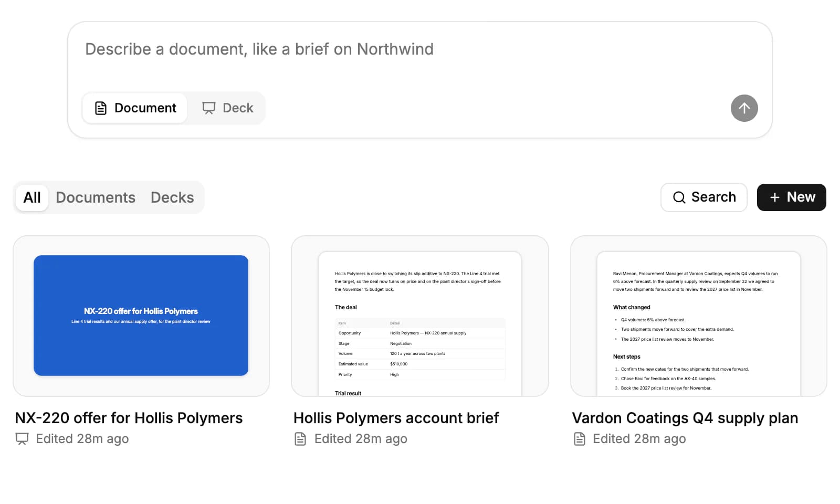
Task: Submit prompt with the up-arrow send button
Action: pyautogui.click(x=744, y=108)
